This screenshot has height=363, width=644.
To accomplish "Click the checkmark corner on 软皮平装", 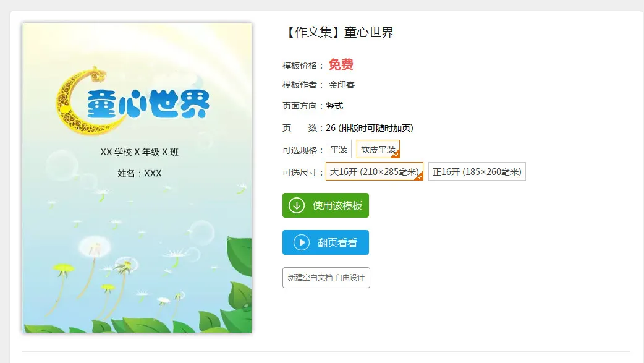I will pyautogui.click(x=396, y=155).
